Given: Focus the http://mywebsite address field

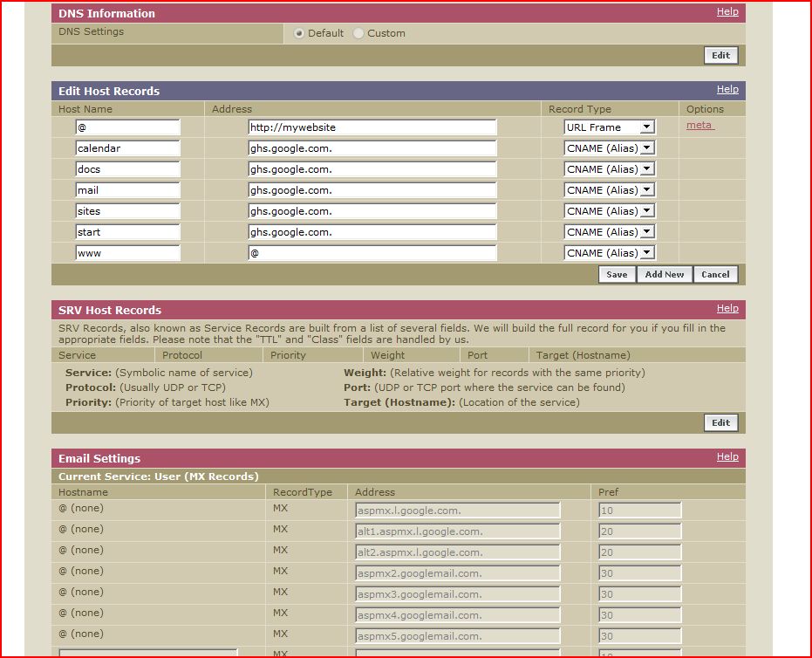Looking at the screenshot, I should pos(372,127).
